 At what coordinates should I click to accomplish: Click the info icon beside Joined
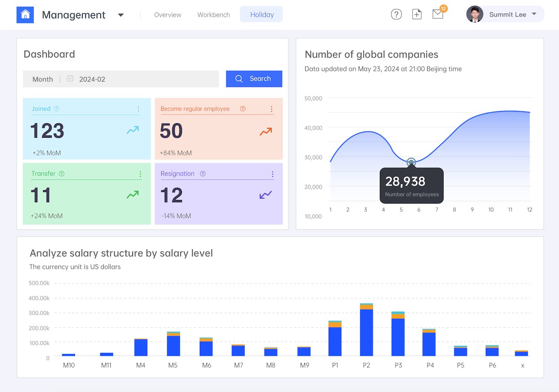point(57,109)
